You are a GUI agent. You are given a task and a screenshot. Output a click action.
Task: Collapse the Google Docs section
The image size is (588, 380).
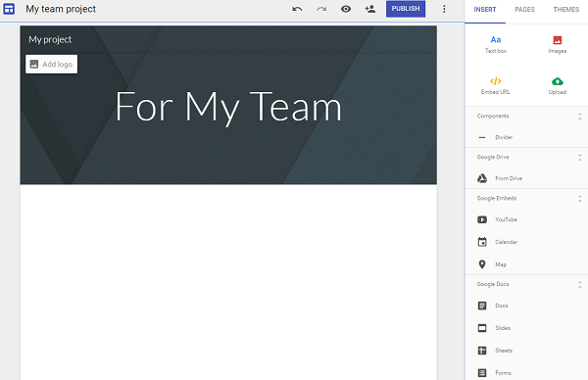[580, 285]
